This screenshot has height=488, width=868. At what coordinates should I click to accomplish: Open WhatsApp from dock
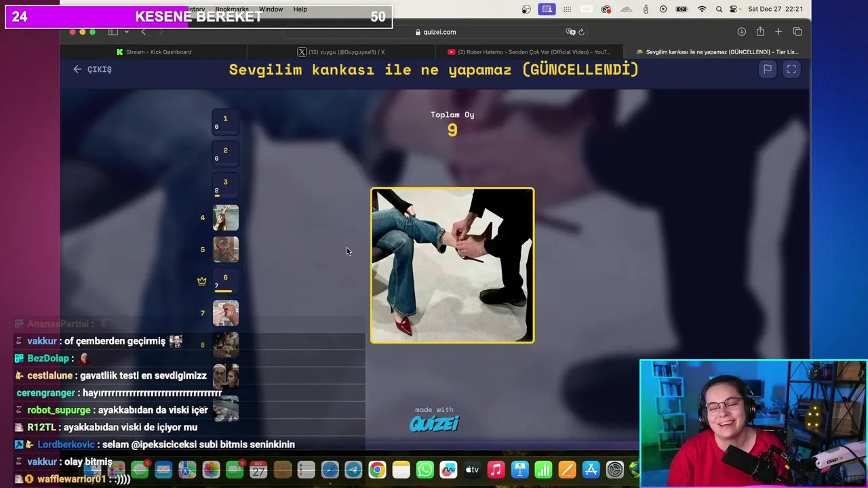tap(425, 470)
